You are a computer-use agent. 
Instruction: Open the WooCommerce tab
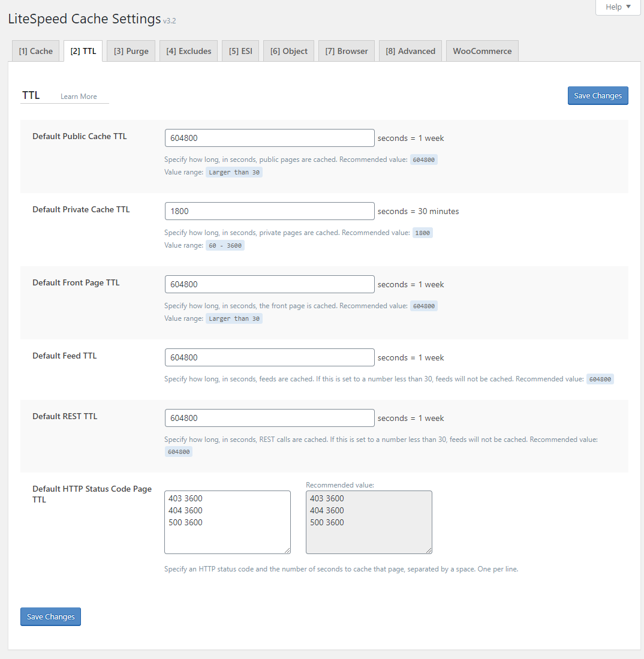[x=482, y=50]
